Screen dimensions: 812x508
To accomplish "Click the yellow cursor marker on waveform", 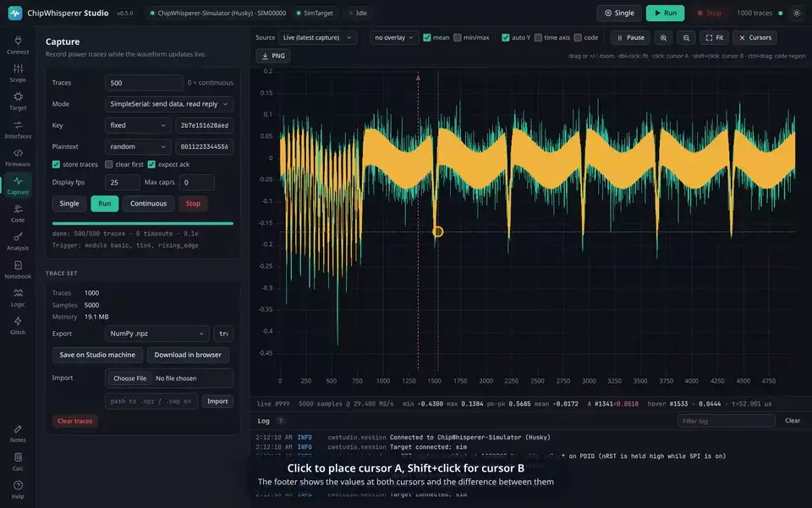I will pos(437,232).
